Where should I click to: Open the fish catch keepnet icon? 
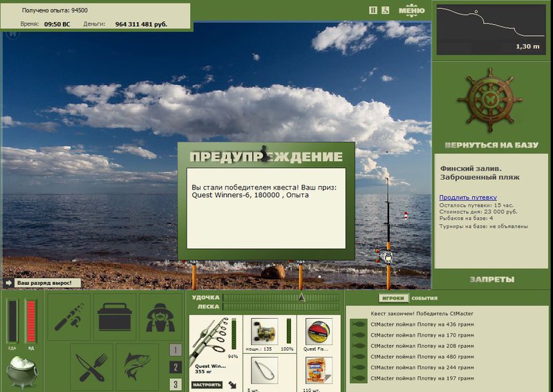point(137,367)
